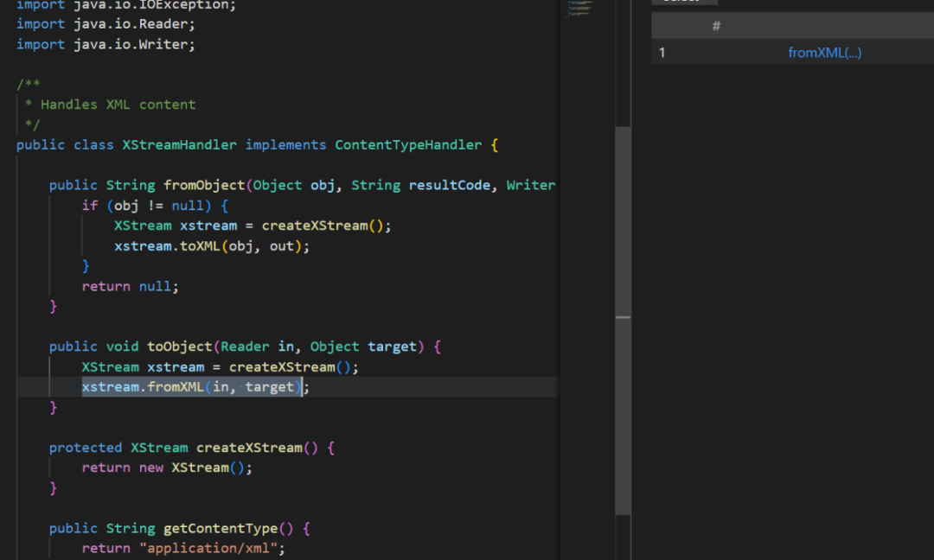Click the 'return new XStream();' statement
The height and width of the screenshot is (560, 934).
point(167,468)
